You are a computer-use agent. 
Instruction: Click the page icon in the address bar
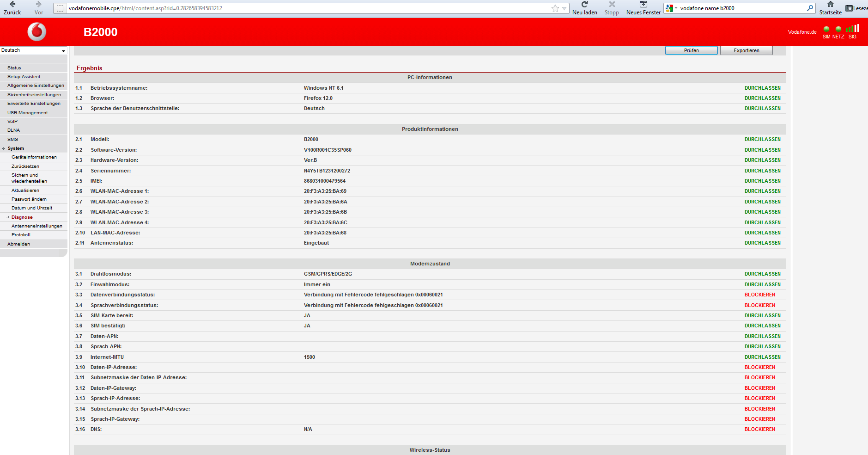tap(60, 8)
